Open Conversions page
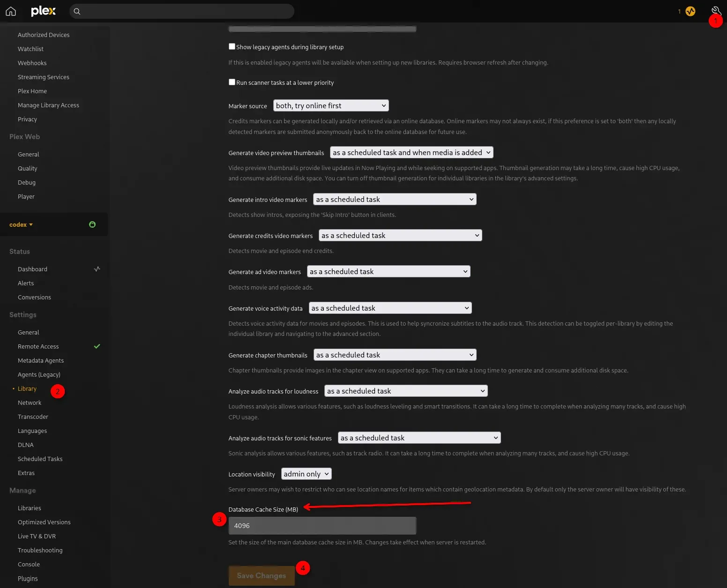The image size is (727, 588). pyautogui.click(x=34, y=297)
